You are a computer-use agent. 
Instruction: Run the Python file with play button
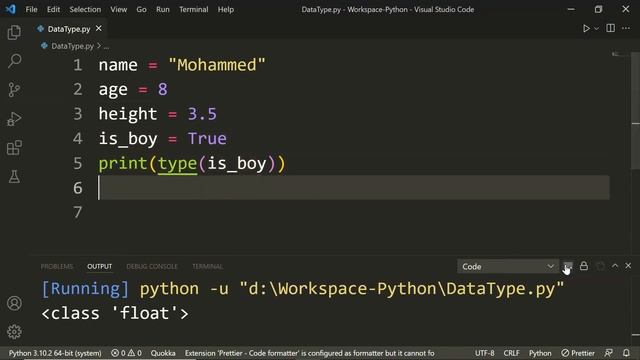[586, 29]
